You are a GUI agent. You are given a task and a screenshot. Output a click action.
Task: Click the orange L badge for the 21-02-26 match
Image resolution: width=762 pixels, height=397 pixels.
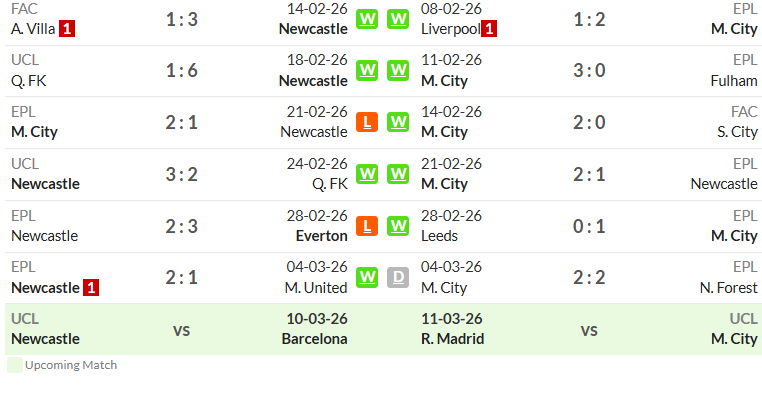click(x=367, y=122)
